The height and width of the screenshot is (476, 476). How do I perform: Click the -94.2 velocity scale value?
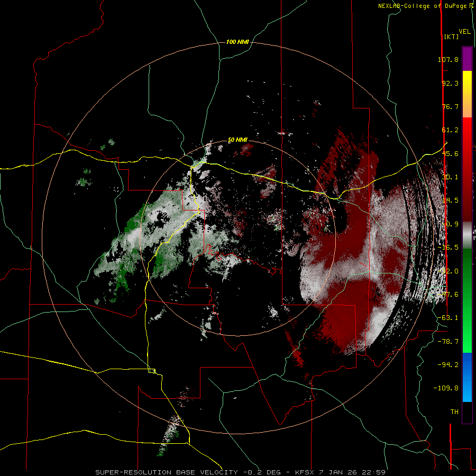(448, 365)
